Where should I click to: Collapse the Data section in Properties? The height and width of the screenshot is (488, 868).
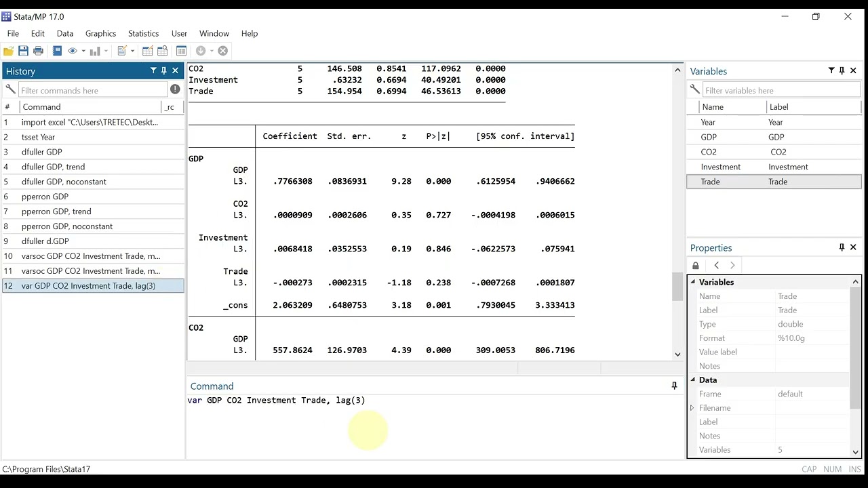pyautogui.click(x=693, y=380)
